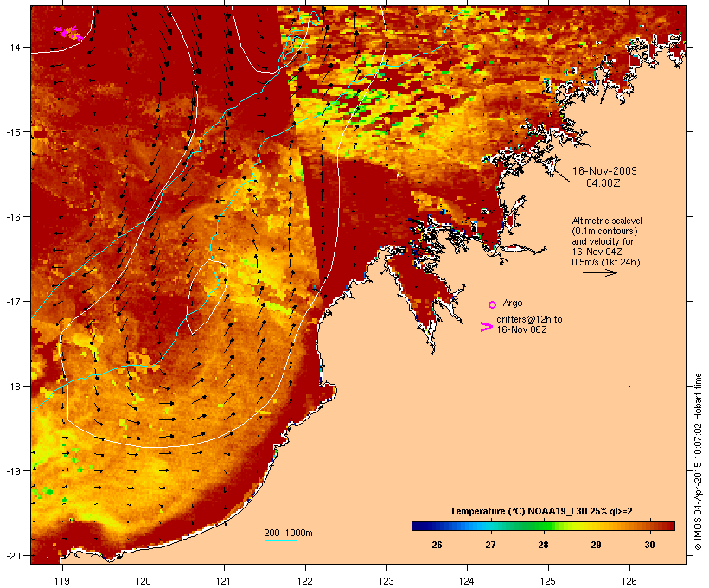Screen dimensions: 709x588
Task: Click the 0.5m/s velocity scale arrow
Action: coord(599,272)
